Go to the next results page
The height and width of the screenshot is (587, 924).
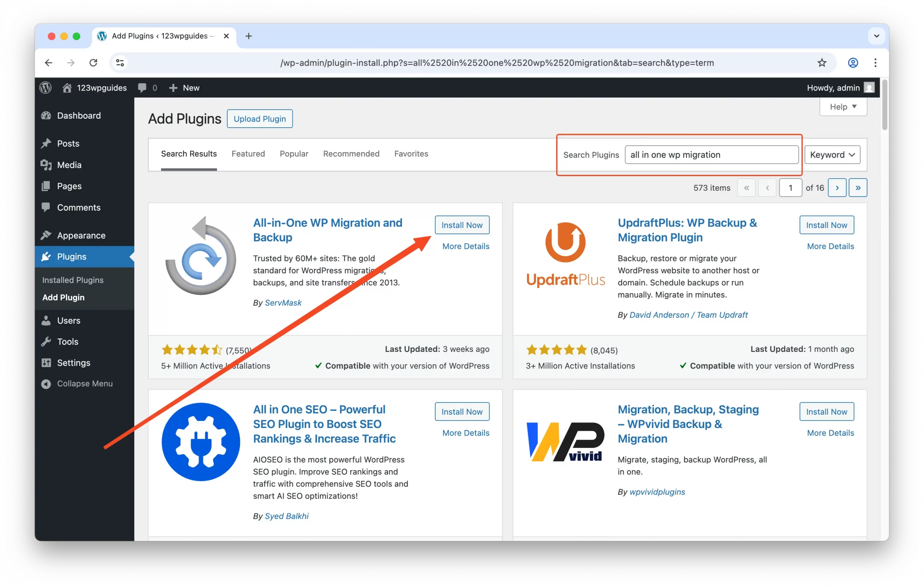click(837, 188)
